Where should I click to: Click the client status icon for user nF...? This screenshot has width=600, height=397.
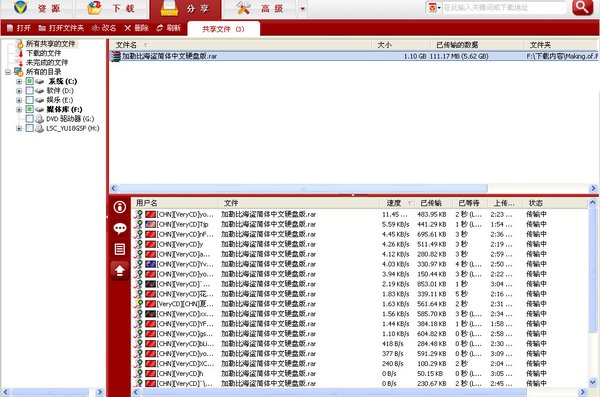coord(139,234)
